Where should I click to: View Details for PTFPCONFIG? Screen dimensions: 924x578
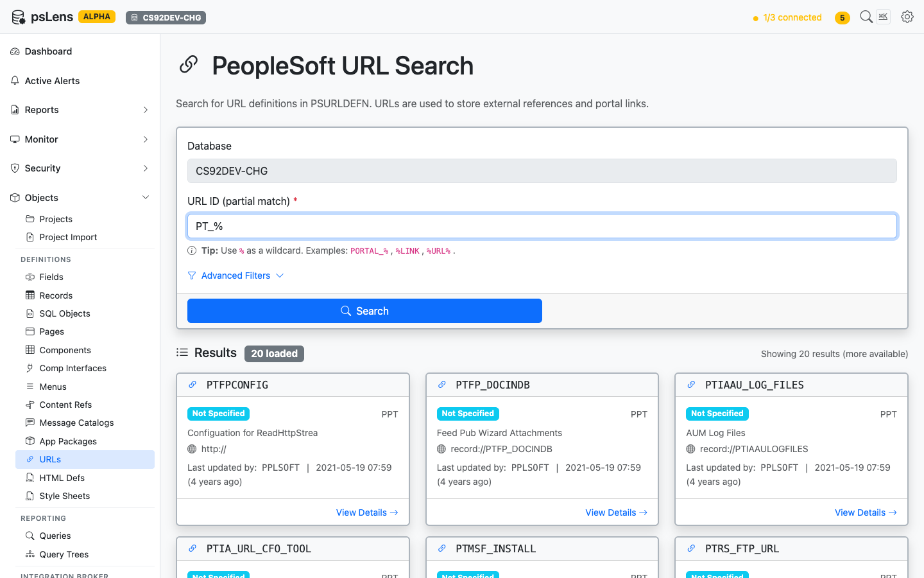coord(367,512)
